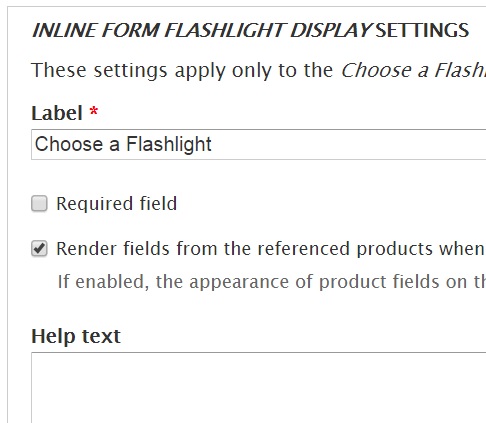Click the "Help text" field title
Screen dimensions: 486x423
(76, 336)
